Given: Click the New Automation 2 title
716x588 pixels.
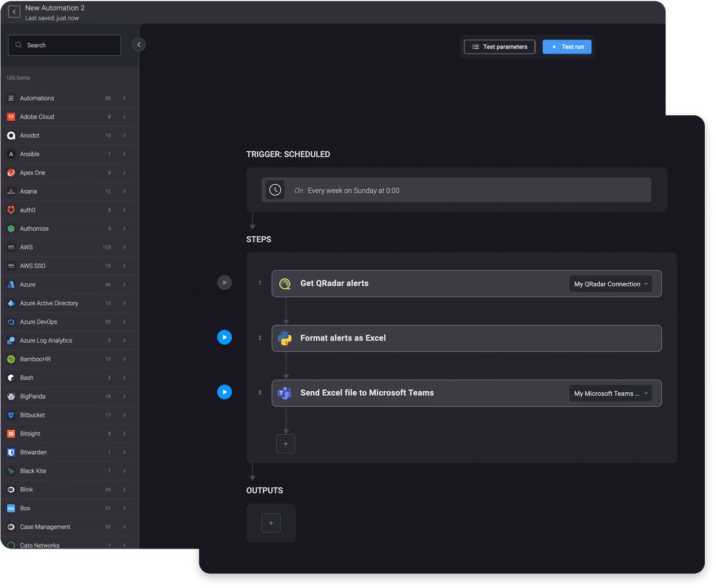Looking at the screenshot, I should click(x=55, y=8).
